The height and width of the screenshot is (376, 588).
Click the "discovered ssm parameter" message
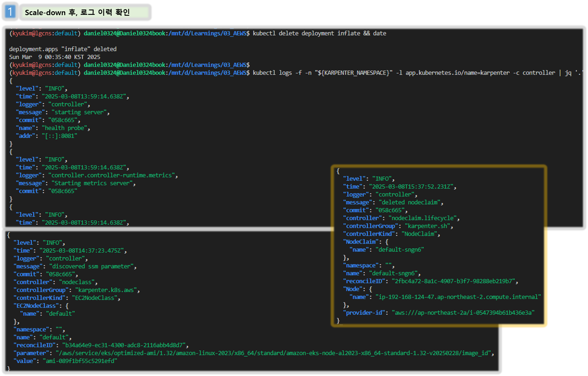pyautogui.click(x=91, y=266)
